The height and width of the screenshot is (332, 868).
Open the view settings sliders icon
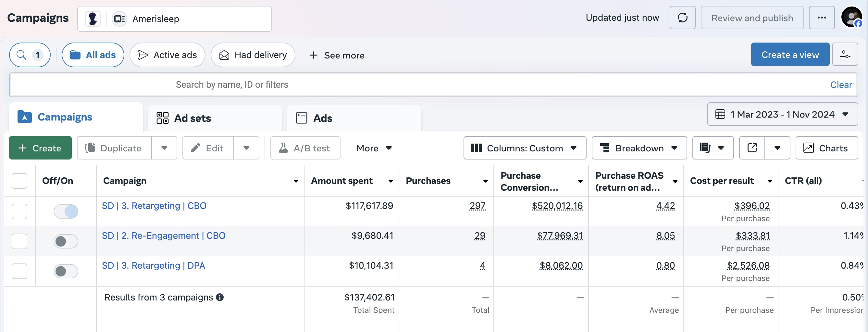pos(844,55)
